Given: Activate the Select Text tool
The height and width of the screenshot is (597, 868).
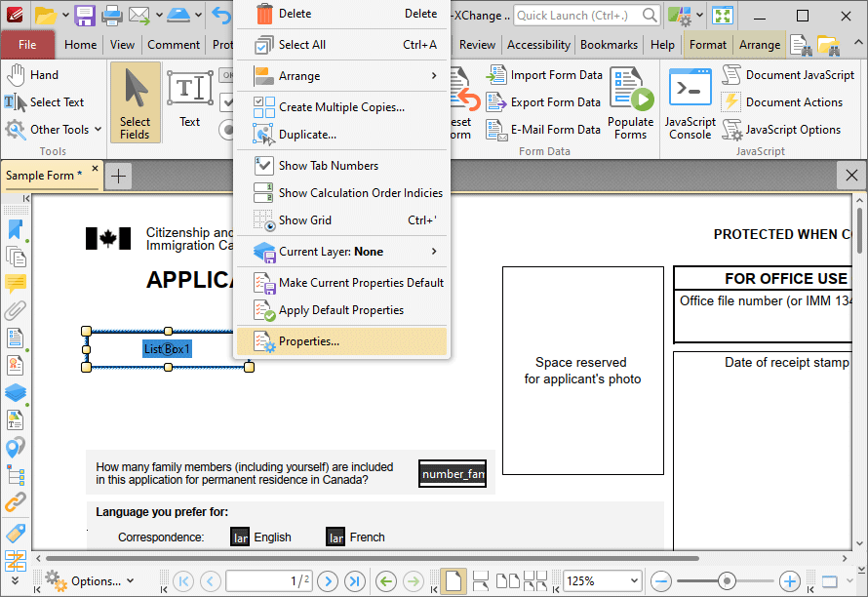Looking at the screenshot, I should point(44,101).
